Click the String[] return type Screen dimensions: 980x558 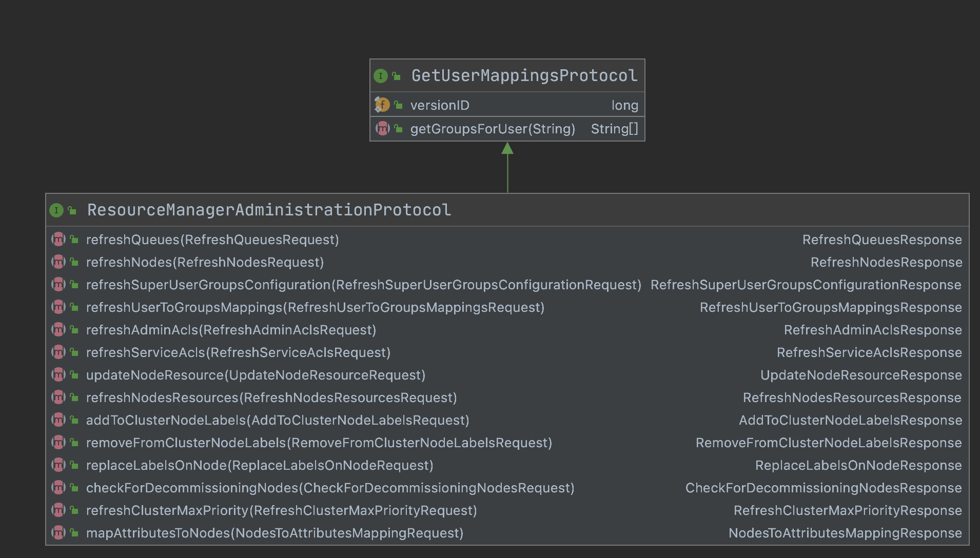(x=614, y=129)
